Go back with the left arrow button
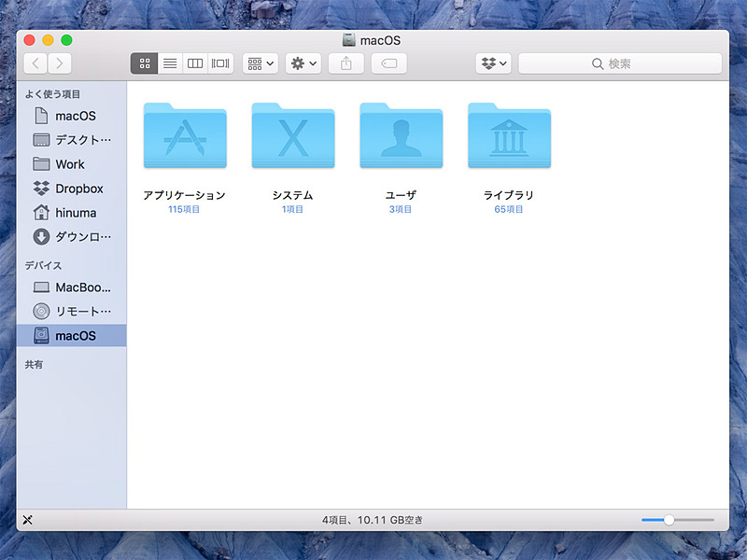 click(35, 63)
